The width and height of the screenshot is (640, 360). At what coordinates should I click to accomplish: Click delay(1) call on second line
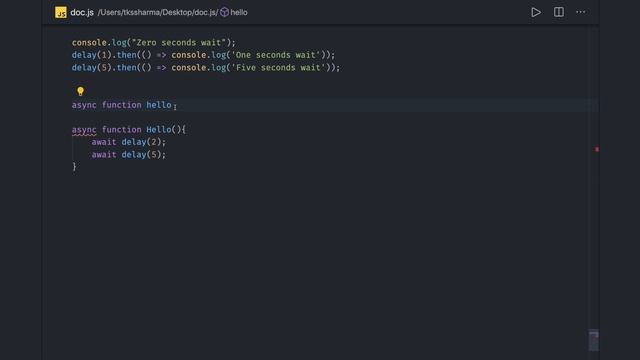92,55
